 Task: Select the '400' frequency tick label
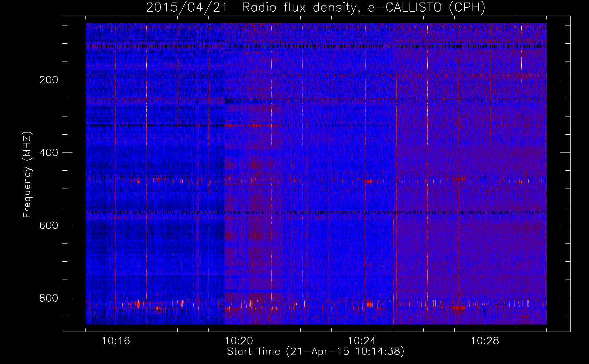click(x=49, y=153)
